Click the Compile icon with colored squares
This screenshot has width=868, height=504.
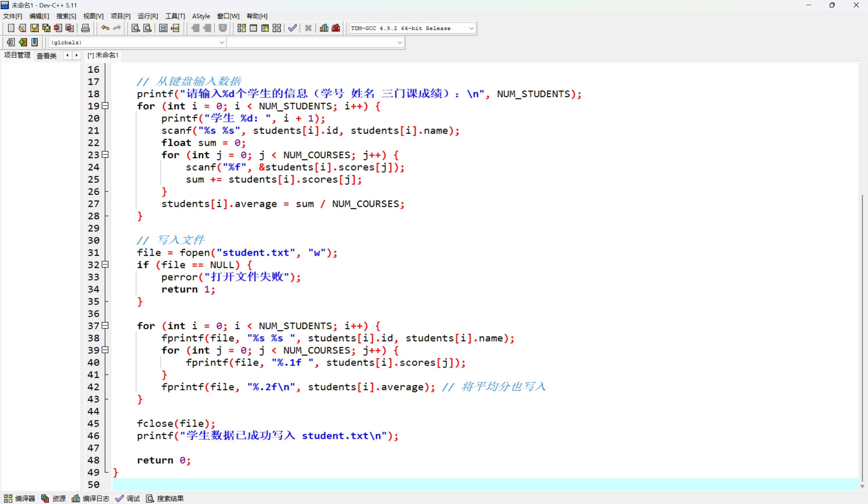(x=242, y=28)
